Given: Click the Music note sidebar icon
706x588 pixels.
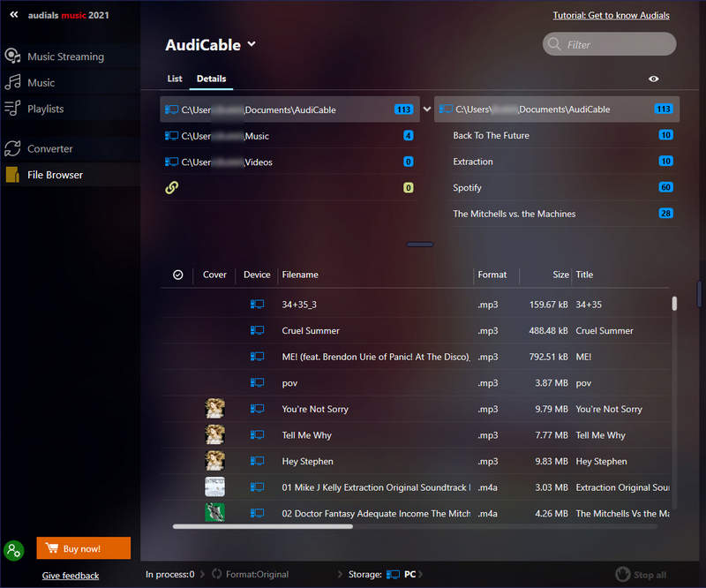Looking at the screenshot, I should pos(12,82).
